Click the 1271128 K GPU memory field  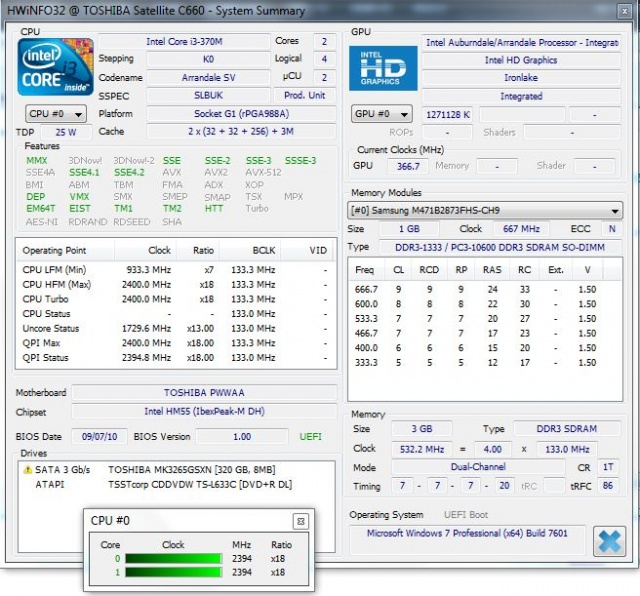click(x=447, y=115)
